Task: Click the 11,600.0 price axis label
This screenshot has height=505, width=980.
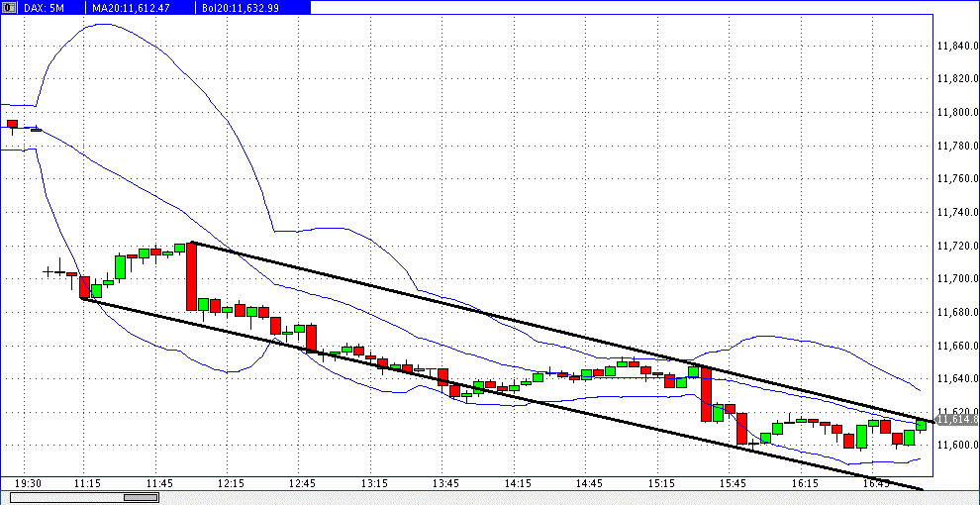Action: click(x=957, y=445)
